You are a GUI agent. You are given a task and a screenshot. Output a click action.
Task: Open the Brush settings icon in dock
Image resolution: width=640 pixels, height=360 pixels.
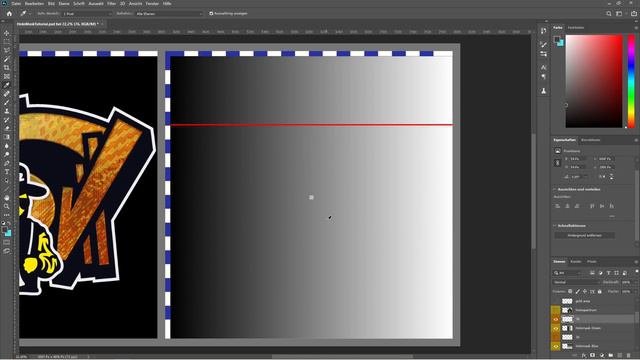[x=543, y=44]
